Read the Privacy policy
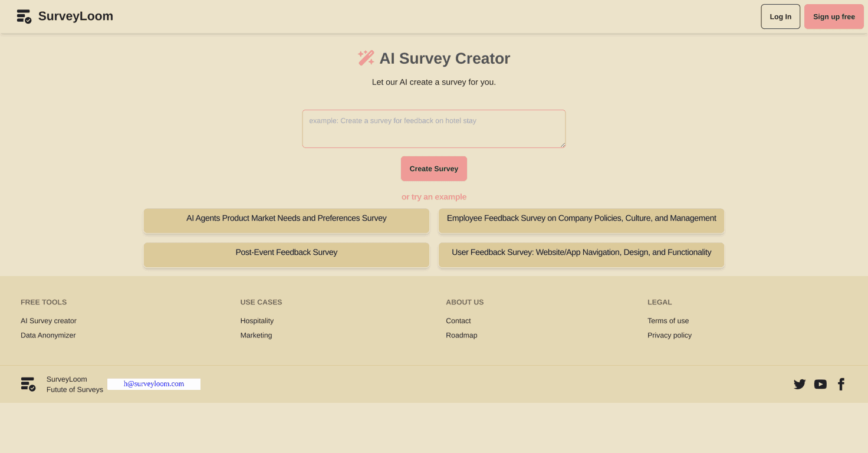This screenshot has width=868, height=453. (x=669, y=335)
